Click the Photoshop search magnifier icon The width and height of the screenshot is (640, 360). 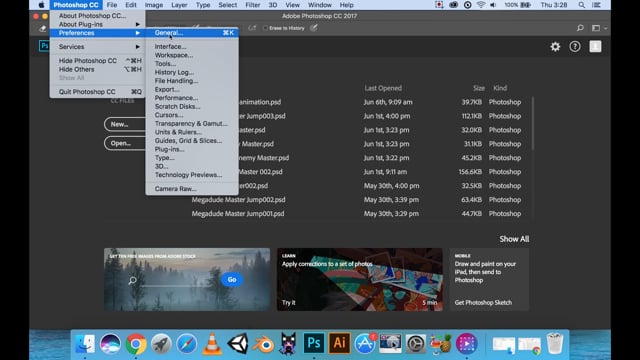[x=580, y=28]
